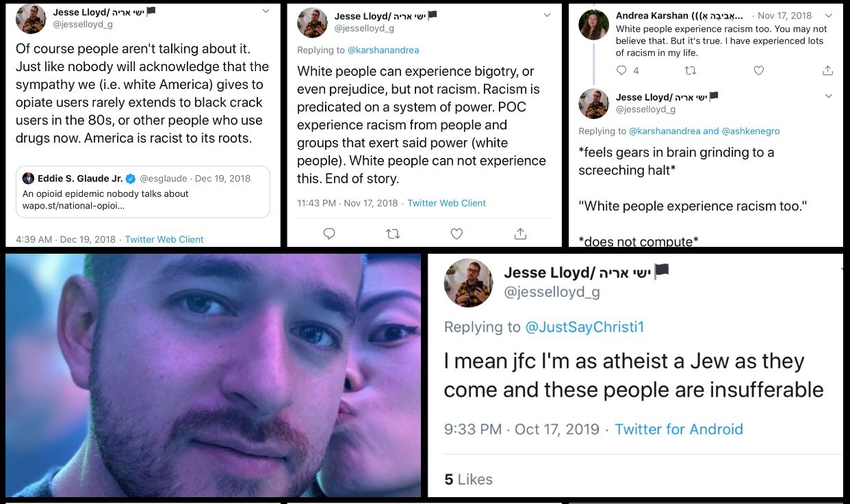The width and height of the screenshot is (850, 504).
Task: View the '5 Likes' list
Action: tap(468, 479)
